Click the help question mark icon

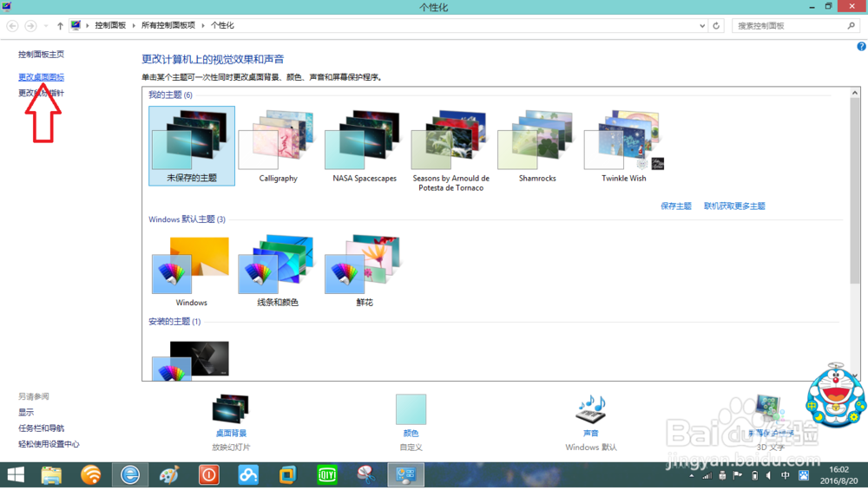tap(861, 47)
